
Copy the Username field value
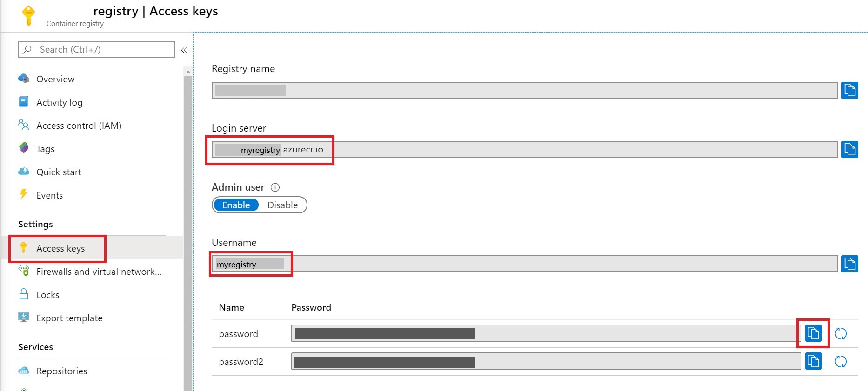tap(849, 264)
